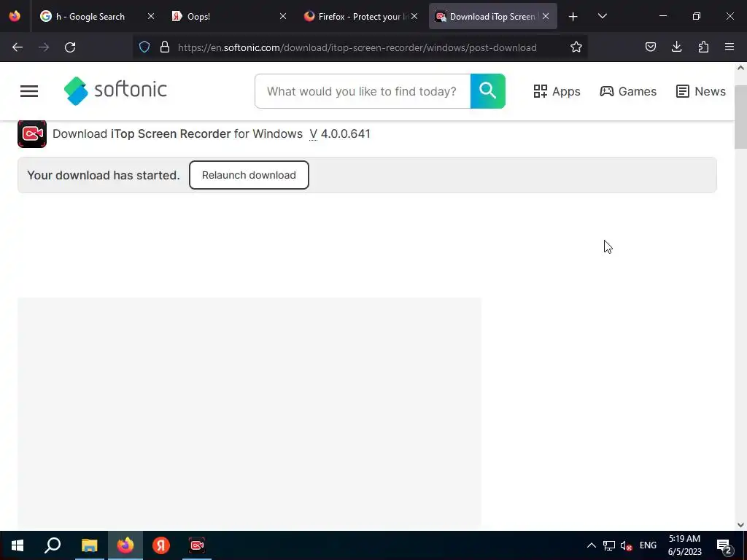
Task: Open iTop Screen Recorder from taskbar
Action: click(197, 545)
